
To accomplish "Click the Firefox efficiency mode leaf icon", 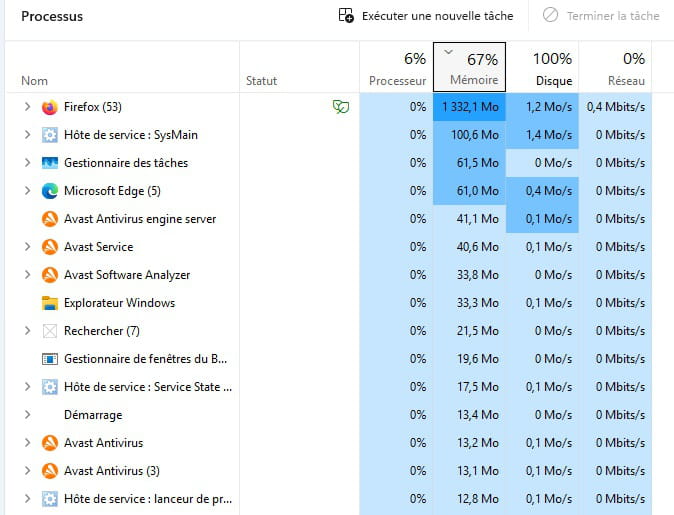I will (x=340, y=107).
